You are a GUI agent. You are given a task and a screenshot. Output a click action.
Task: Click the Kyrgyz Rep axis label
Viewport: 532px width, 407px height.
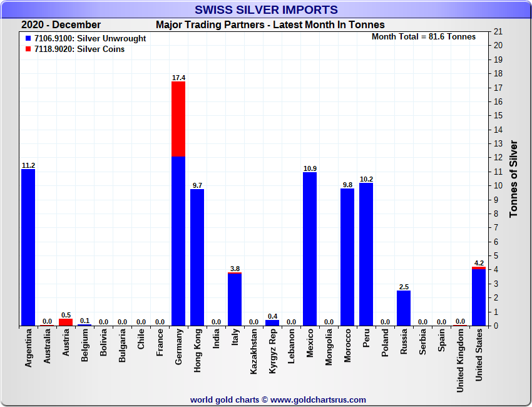pos(272,351)
